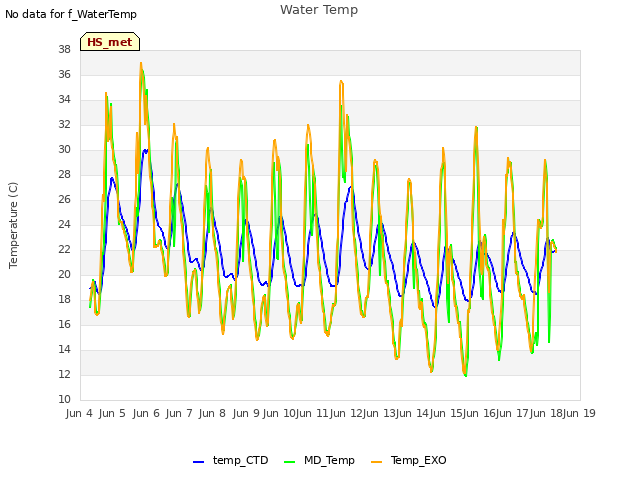Click the Temperature (C) axis label
This screenshot has height=480, width=640.
(13, 225)
